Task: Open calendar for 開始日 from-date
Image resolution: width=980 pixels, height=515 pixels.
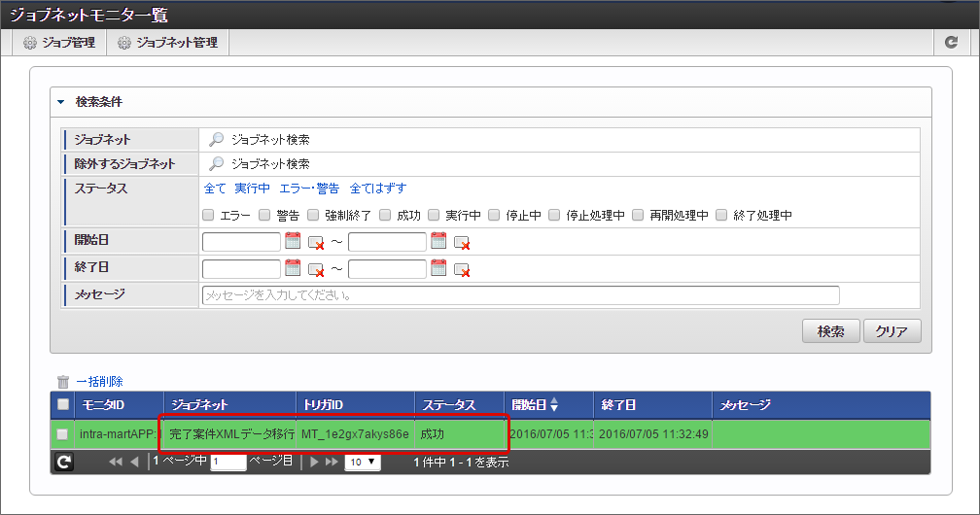Action: 293,241
